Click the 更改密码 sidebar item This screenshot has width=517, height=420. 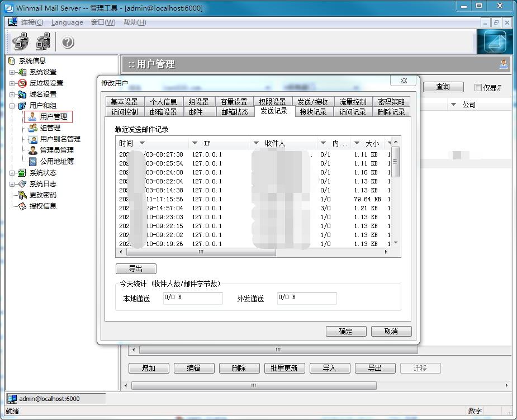coord(43,195)
